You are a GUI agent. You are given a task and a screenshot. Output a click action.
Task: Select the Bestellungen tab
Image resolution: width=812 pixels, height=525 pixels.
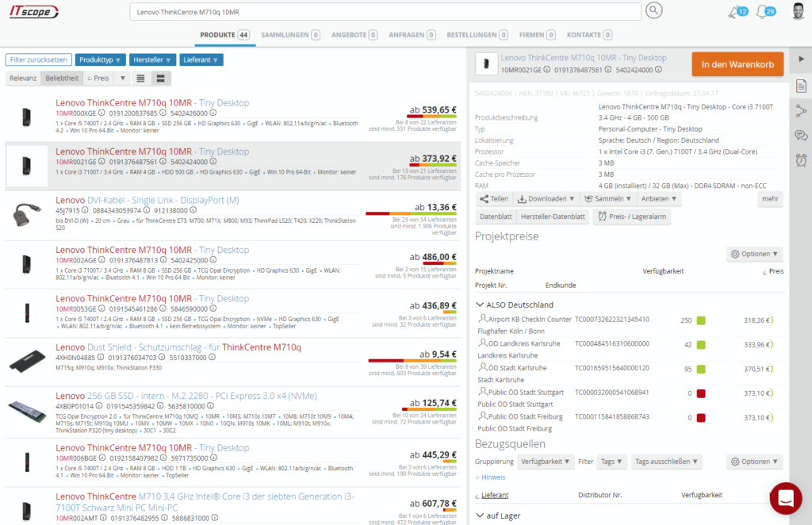pyautogui.click(x=477, y=35)
